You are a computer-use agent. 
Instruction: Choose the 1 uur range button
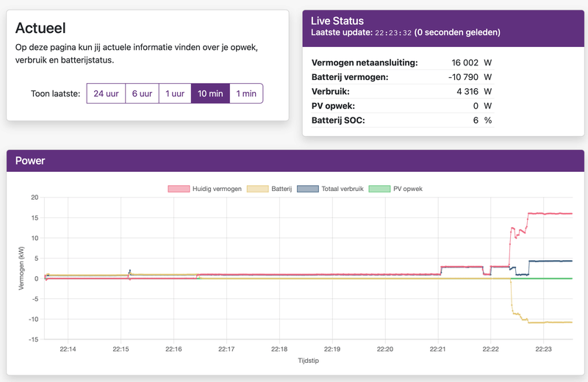[x=174, y=93]
